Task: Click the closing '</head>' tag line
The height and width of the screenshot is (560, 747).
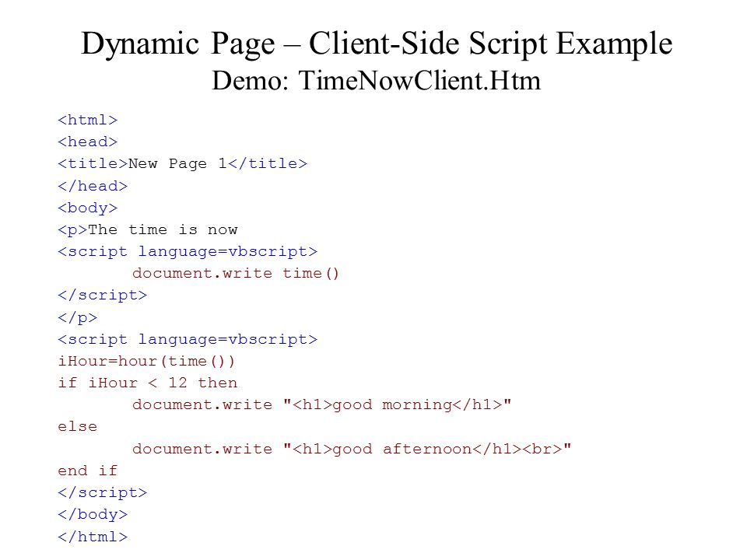Action: [x=93, y=186]
